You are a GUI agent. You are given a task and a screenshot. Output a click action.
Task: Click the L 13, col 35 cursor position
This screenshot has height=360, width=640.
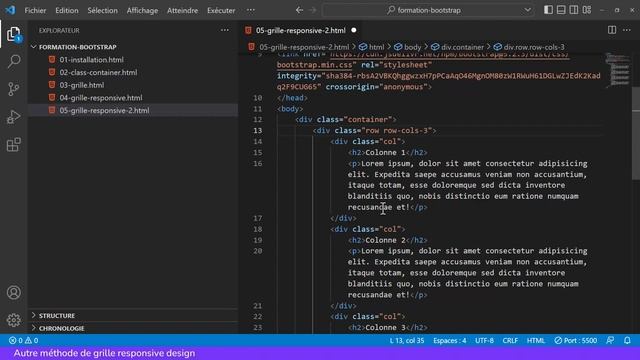[407, 340]
